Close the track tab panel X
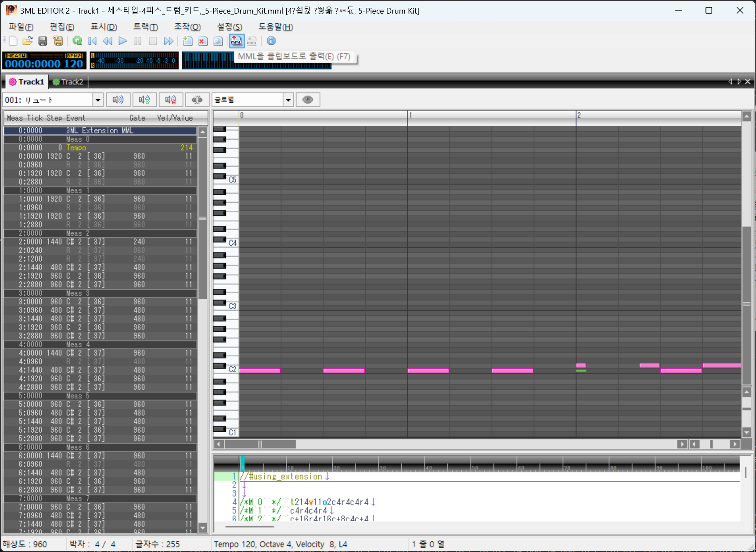Image resolution: width=756 pixels, height=552 pixels. coord(748,82)
